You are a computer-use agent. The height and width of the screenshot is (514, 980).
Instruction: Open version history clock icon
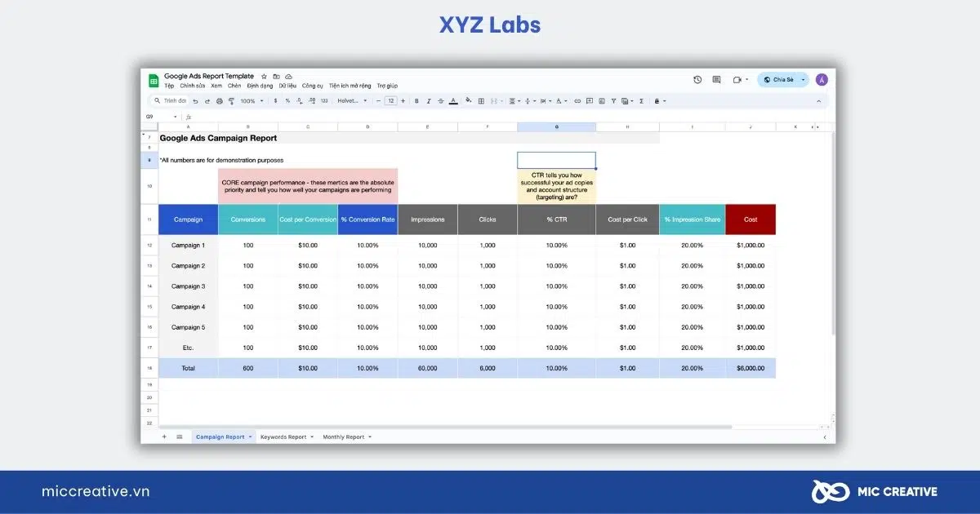697,79
